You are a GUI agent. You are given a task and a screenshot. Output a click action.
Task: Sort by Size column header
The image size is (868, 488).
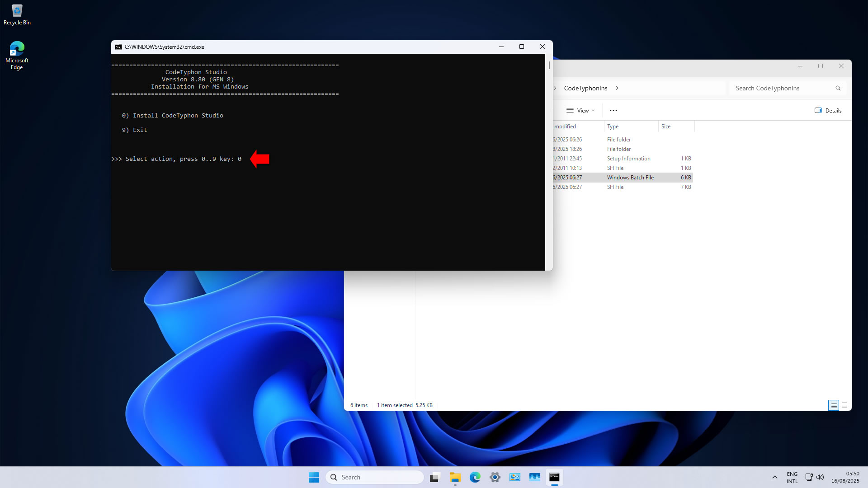tap(676, 127)
